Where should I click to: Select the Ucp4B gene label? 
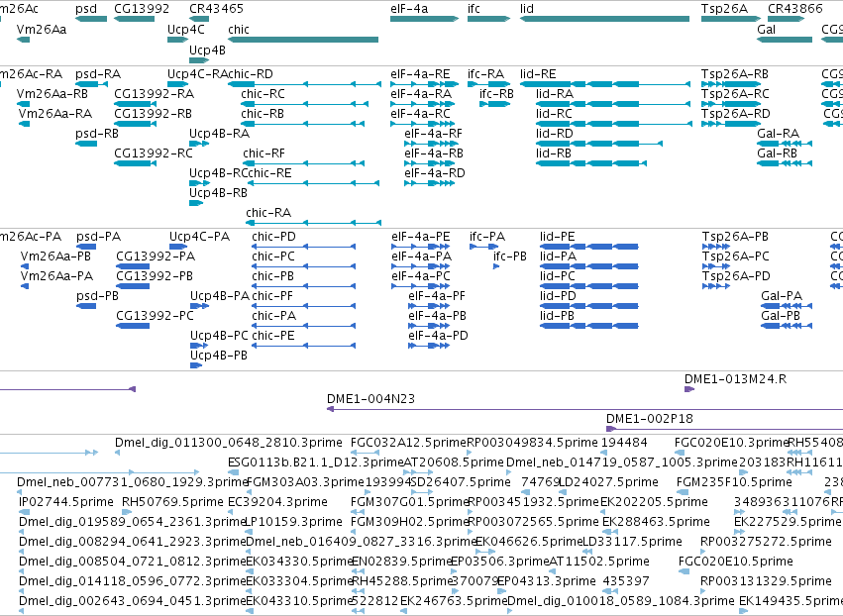tap(207, 50)
